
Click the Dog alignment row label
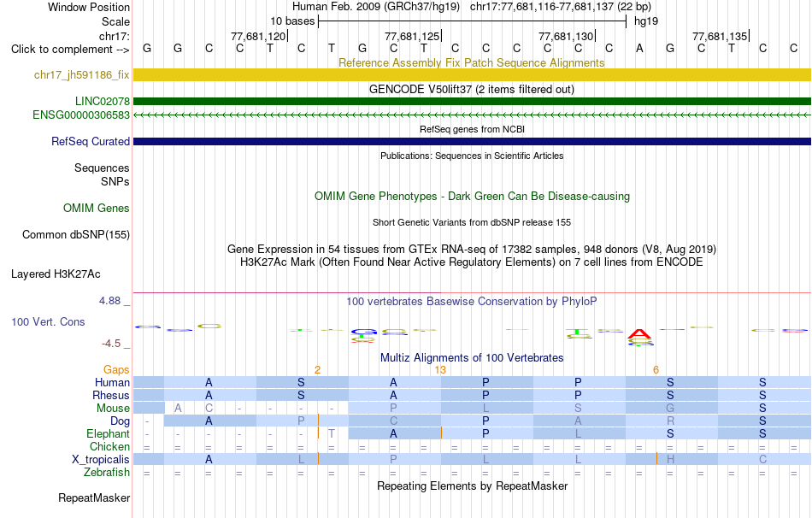click(x=120, y=421)
